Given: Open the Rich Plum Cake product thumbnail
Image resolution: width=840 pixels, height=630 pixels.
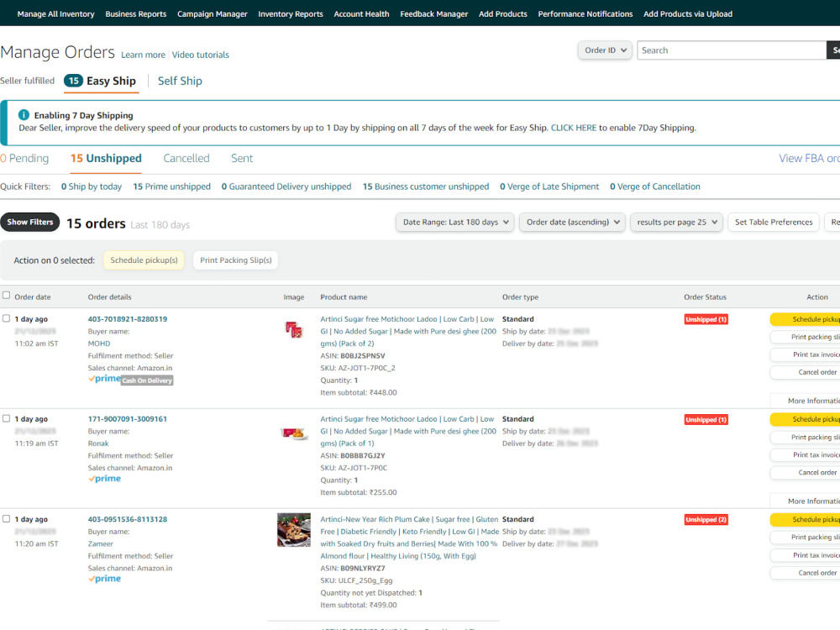Looking at the screenshot, I should point(293,530).
